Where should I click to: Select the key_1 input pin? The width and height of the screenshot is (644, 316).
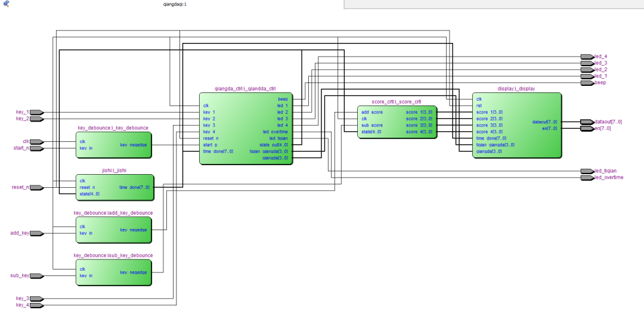36,112
